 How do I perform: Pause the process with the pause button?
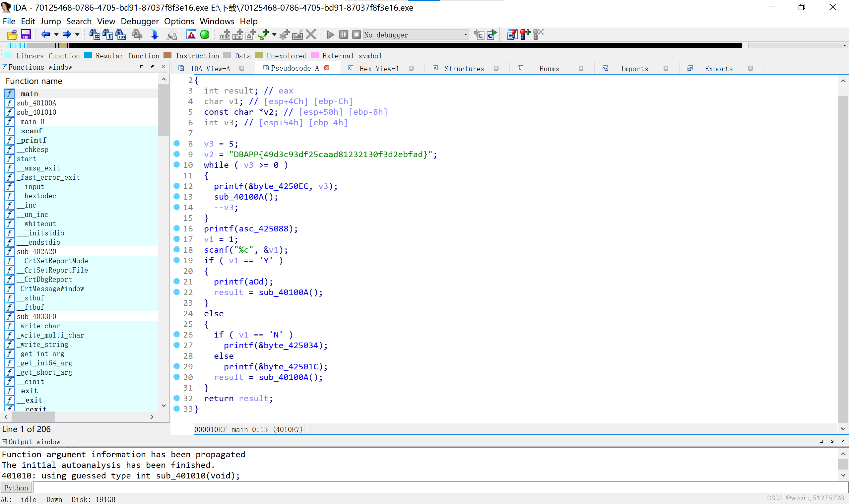click(343, 34)
